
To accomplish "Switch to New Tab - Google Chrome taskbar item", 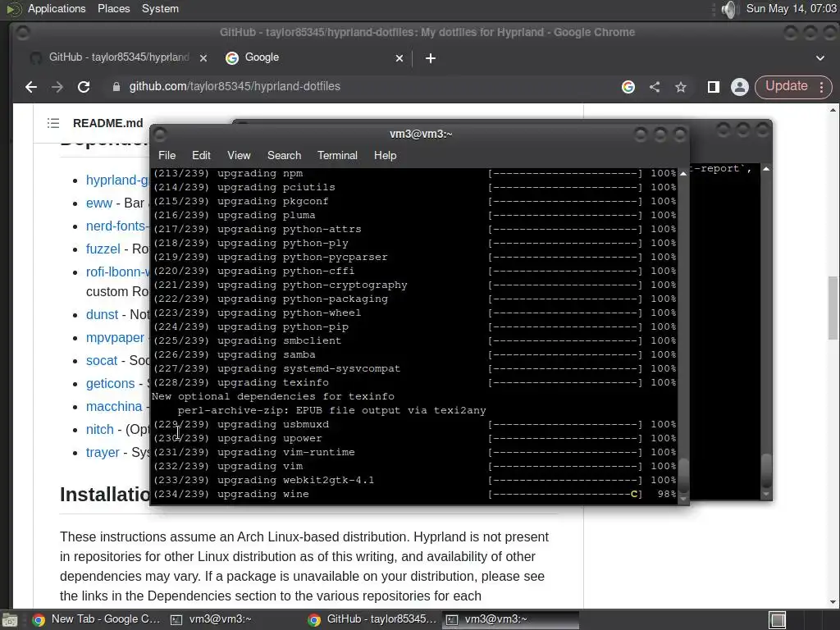I will (x=95, y=619).
